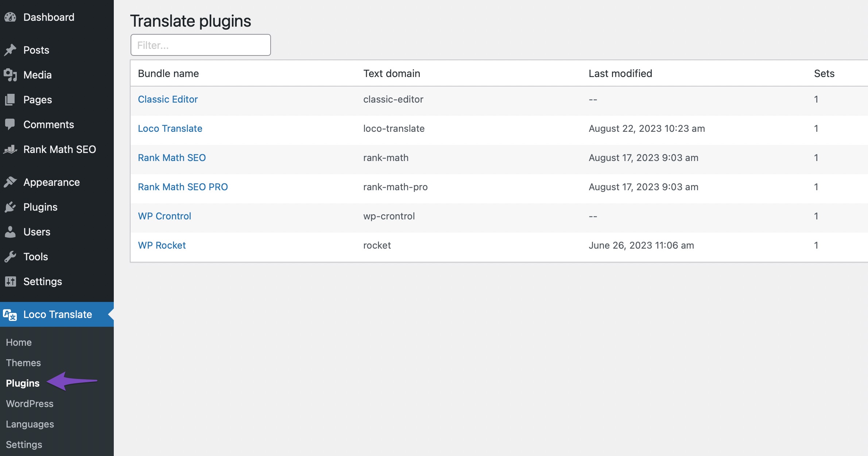Sort by Text domain column header
The width and height of the screenshot is (868, 456).
click(x=392, y=73)
